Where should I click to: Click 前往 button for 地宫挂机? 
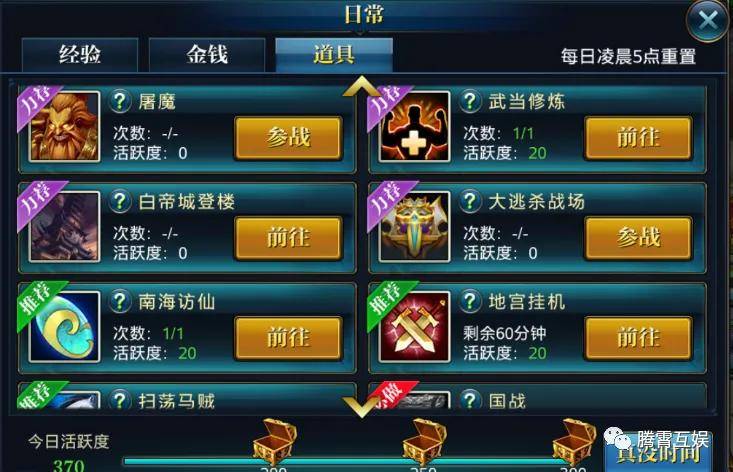coord(638,337)
